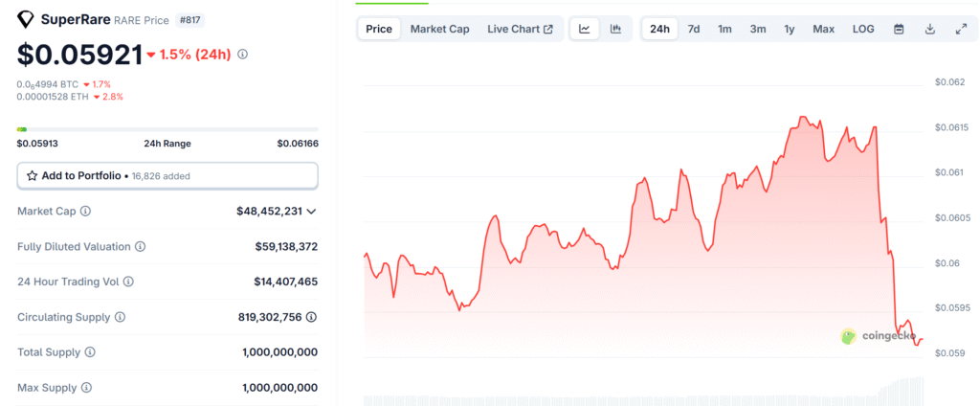Switch to line chart view icon
The width and height of the screenshot is (980, 406).
click(584, 29)
